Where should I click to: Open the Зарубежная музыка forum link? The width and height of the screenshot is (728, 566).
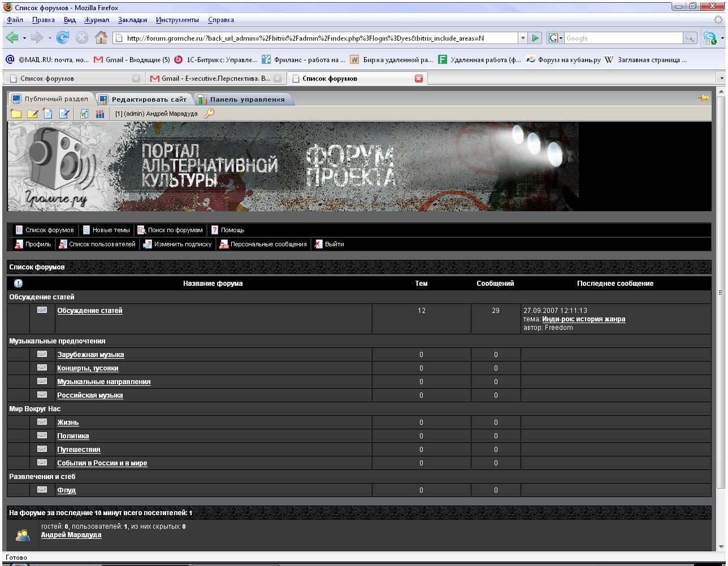pos(90,355)
